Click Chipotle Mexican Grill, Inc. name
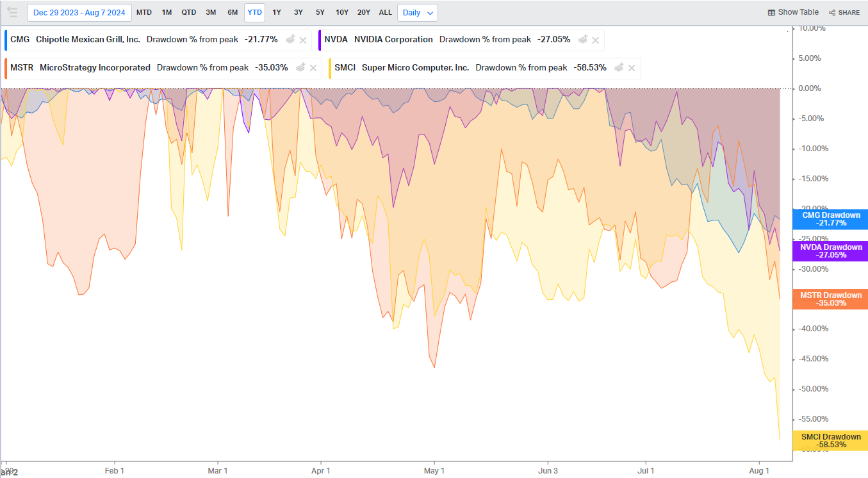 point(88,40)
